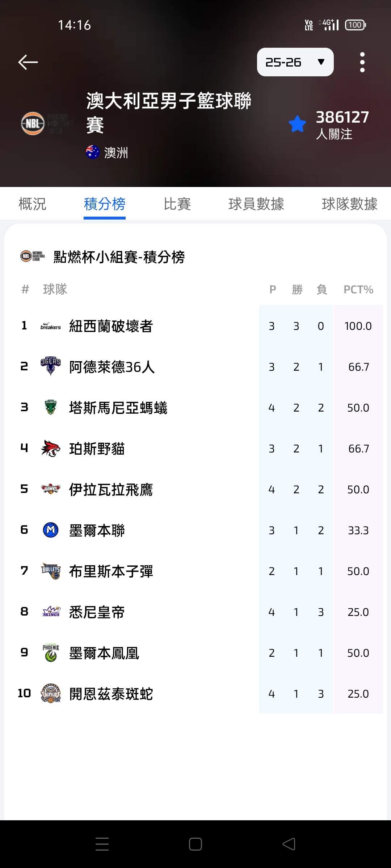Switch to the 概況 tab
Screen dimensions: 391x868
point(33,204)
